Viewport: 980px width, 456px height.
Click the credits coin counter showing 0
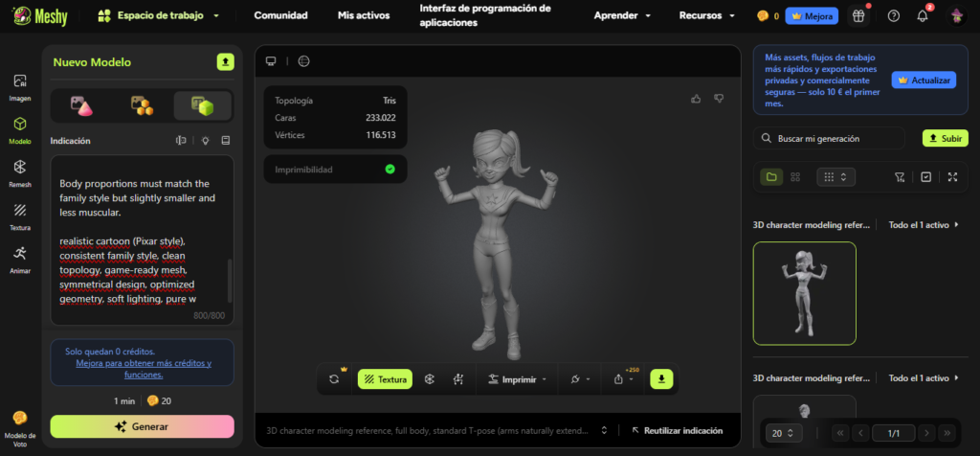click(x=768, y=16)
